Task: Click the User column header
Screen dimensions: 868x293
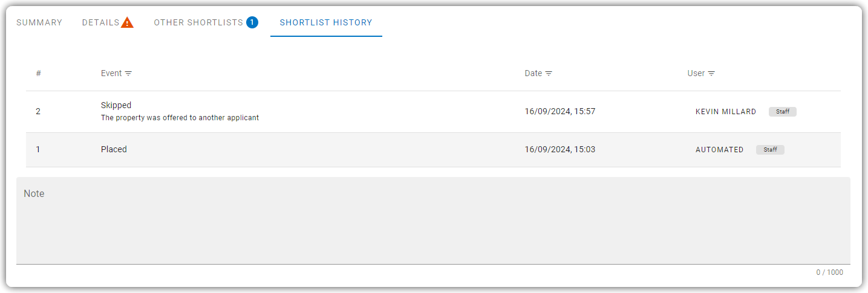Action: tap(696, 73)
